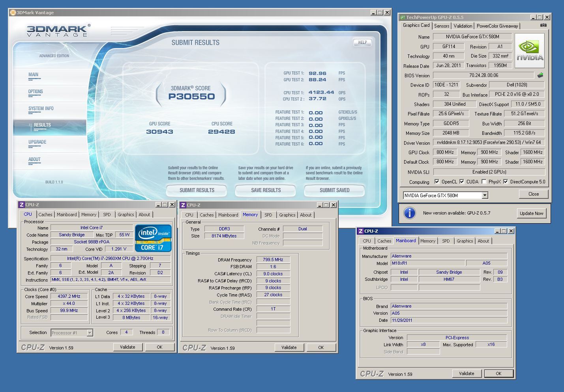This screenshot has width=564, height=392.
Task: Open the GPU selection dropdown in GPU-Z
Action: (x=485, y=196)
